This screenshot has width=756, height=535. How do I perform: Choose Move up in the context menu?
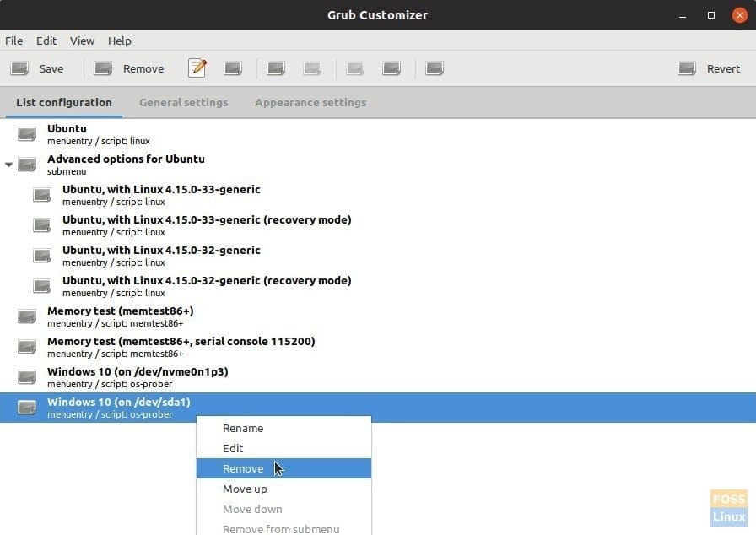pyautogui.click(x=284, y=489)
